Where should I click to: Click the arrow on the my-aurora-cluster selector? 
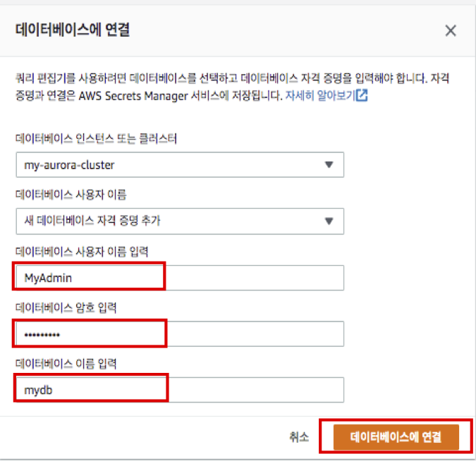[328, 164]
